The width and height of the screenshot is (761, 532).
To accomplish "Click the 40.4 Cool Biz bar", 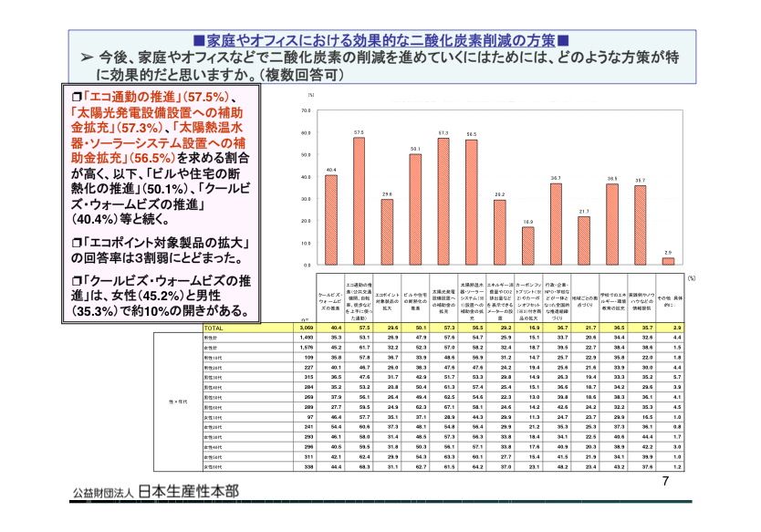I will pos(330,219).
